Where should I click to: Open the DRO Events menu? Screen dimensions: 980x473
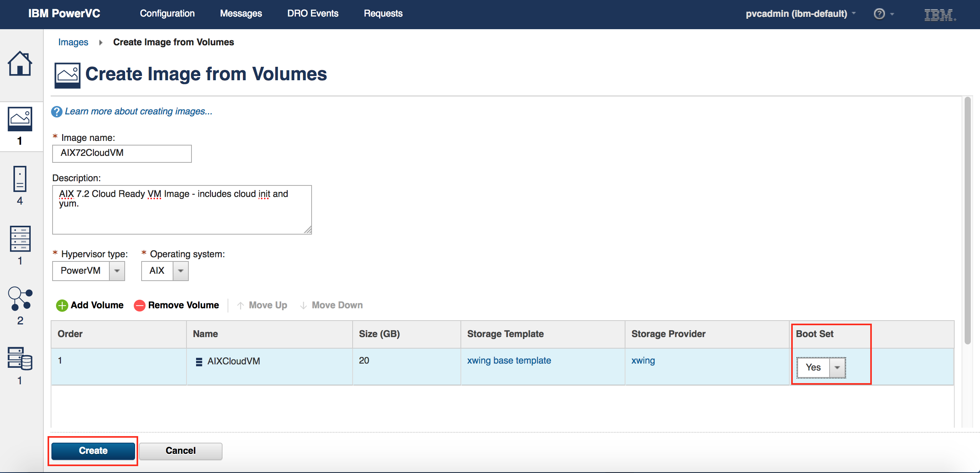pos(313,13)
